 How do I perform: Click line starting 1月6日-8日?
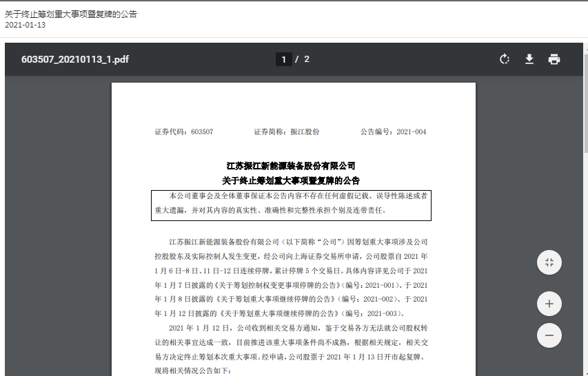click(x=291, y=271)
